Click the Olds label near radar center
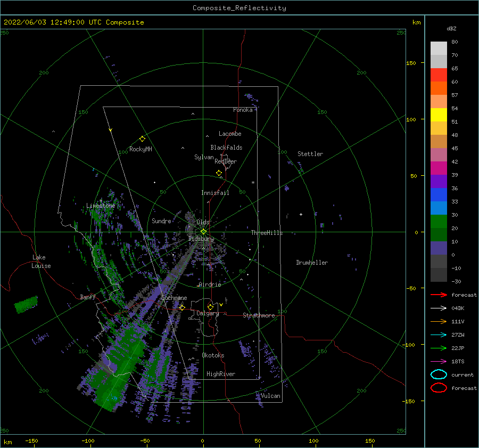This screenshot has width=479, height=448. tap(203, 222)
